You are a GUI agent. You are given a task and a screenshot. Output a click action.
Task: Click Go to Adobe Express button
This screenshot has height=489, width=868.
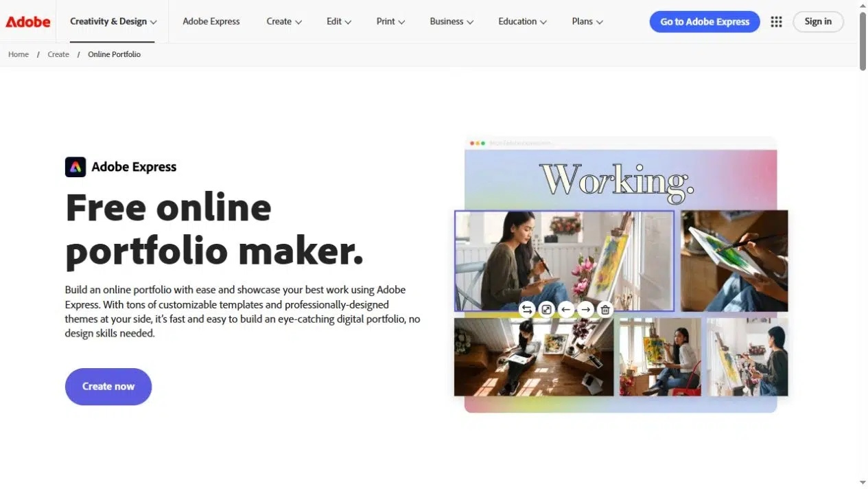705,21
